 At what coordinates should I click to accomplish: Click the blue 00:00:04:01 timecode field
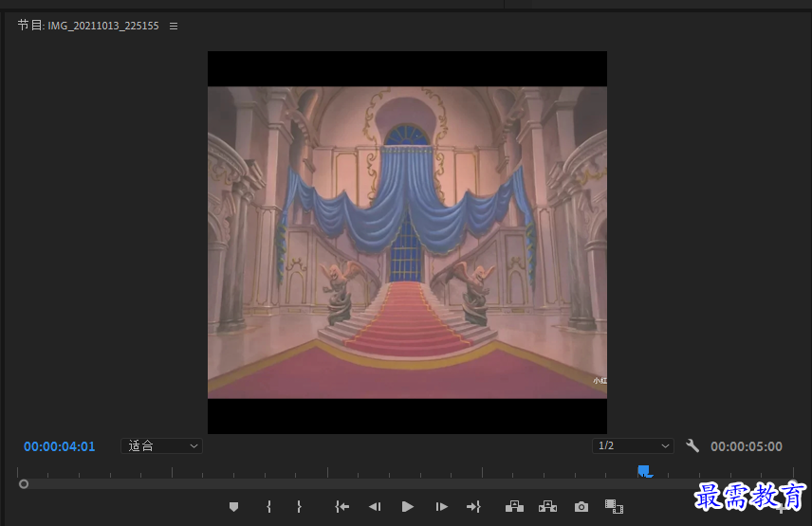pos(60,446)
